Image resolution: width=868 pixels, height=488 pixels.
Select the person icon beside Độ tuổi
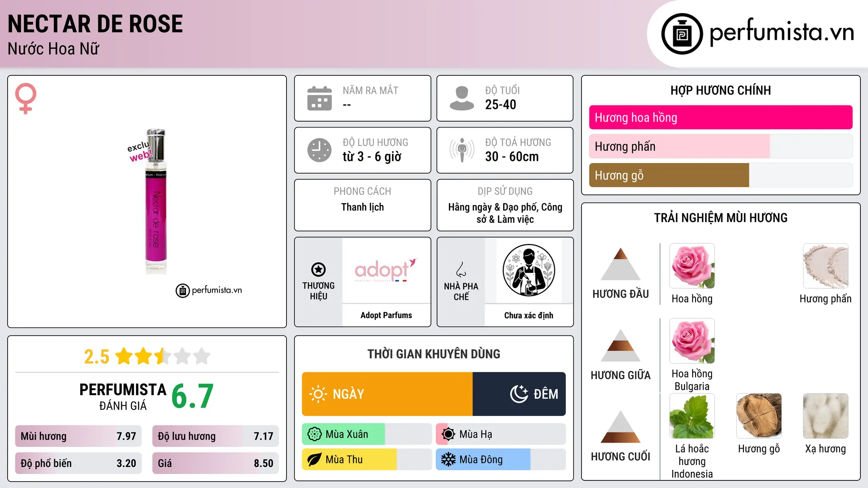(462, 98)
